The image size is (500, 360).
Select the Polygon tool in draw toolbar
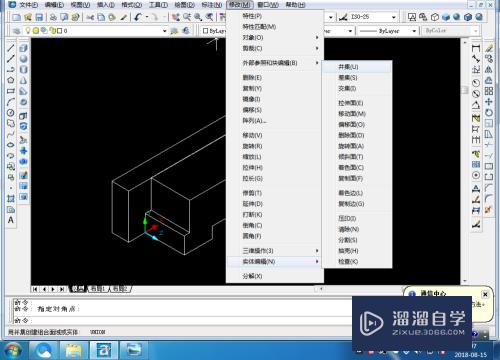11,80
